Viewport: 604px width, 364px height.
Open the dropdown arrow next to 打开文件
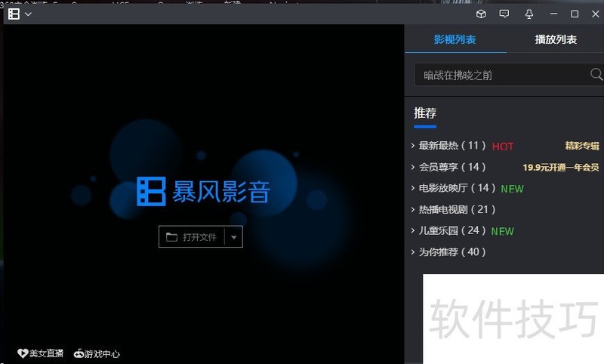click(x=234, y=237)
